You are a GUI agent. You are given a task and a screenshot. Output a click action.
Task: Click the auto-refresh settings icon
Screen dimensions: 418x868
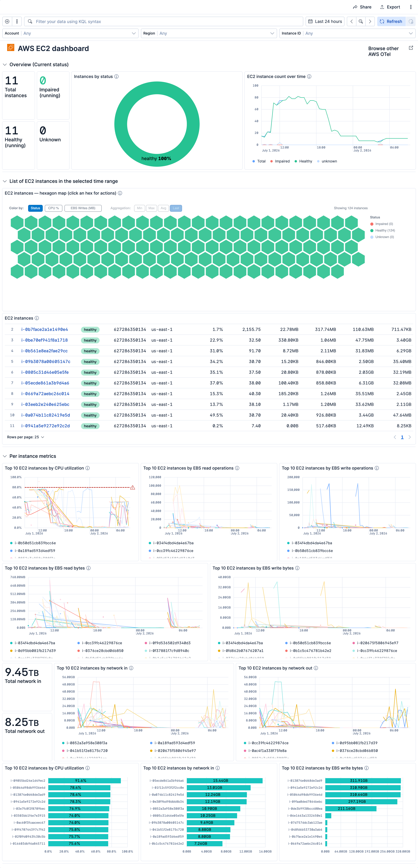tap(411, 21)
